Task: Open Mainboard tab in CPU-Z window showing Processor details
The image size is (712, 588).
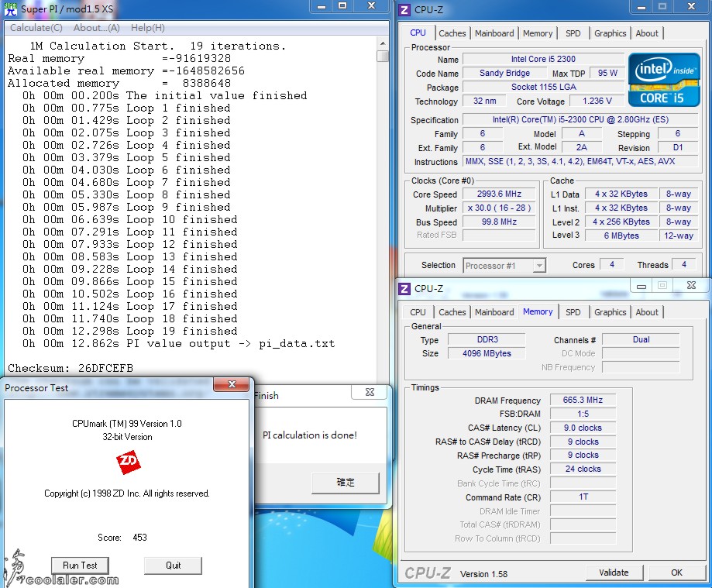Action: coord(494,33)
